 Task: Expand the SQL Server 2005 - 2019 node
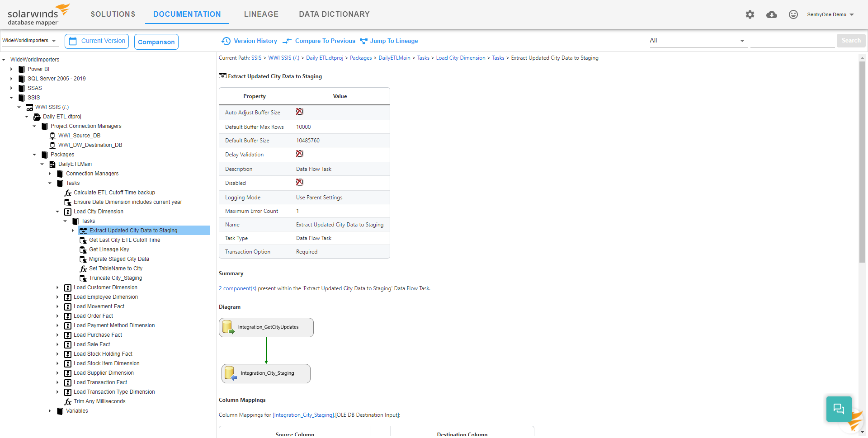pyautogui.click(x=11, y=79)
